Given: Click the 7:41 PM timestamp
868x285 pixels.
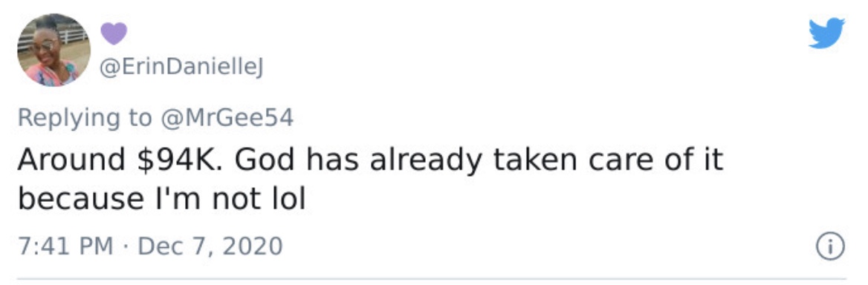Looking at the screenshot, I should 65,246.
